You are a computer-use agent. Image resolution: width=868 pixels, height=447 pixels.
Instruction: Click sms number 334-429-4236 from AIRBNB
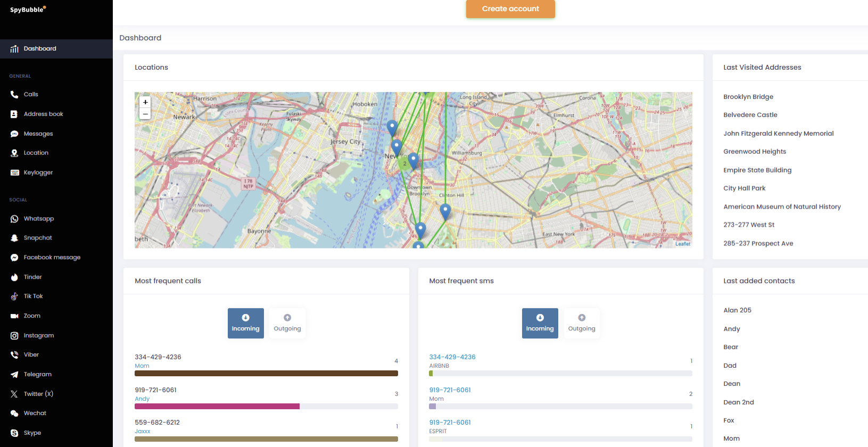[452, 357]
